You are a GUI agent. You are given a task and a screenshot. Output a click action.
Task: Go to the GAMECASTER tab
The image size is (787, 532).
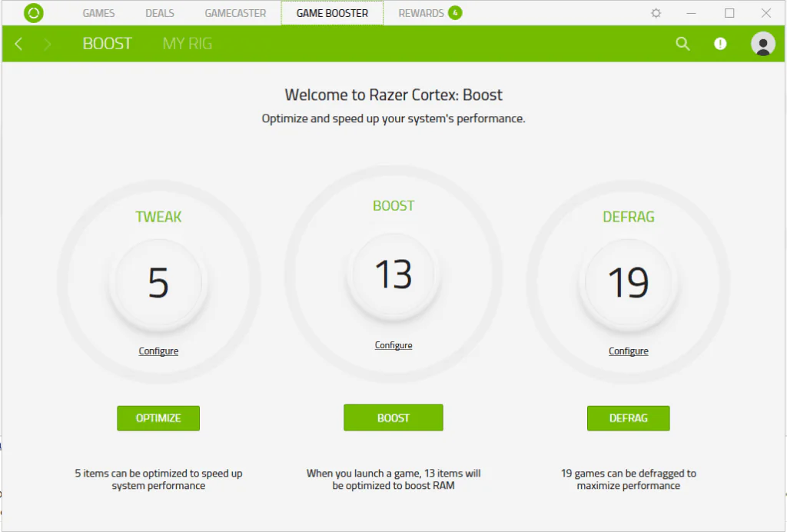coord(235,13)
